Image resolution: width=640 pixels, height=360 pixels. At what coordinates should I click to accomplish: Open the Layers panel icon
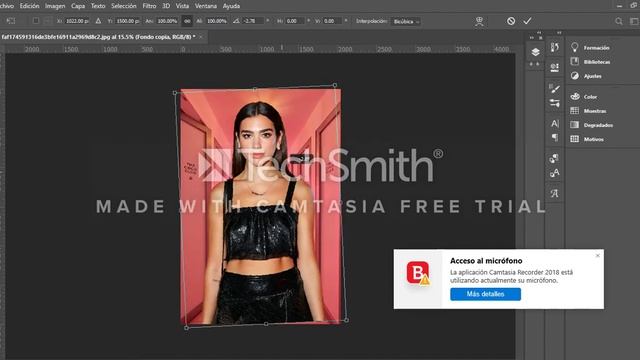(x=536, y=52)
